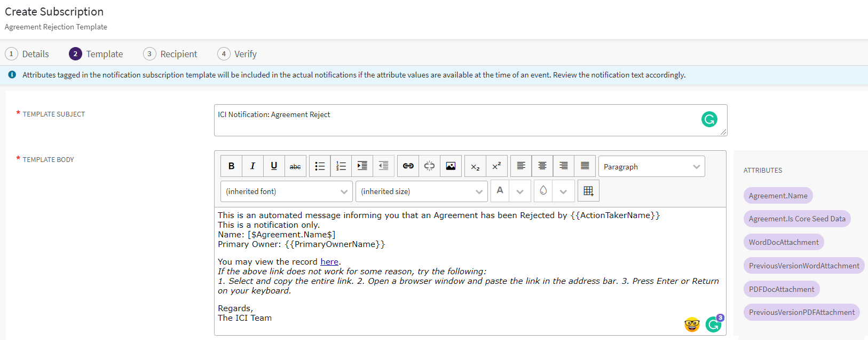Open the insert table tool
Viewport: 868px width, 340px height.
point(588,191)
